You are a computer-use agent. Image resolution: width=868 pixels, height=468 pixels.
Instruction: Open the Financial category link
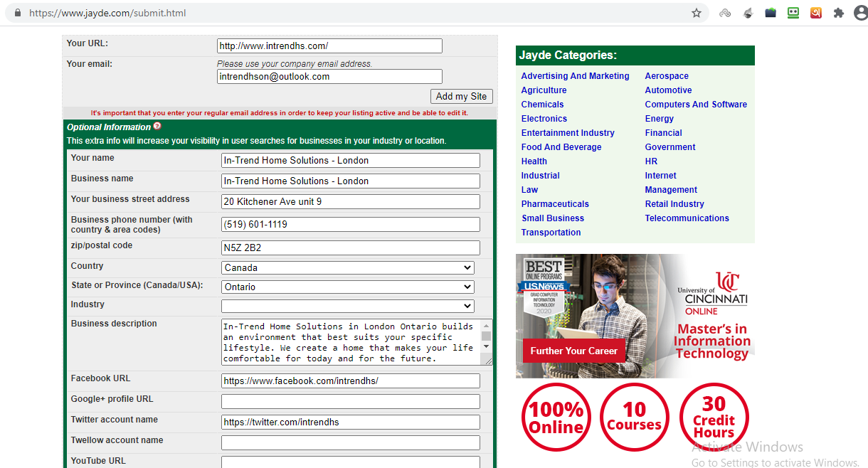click(663, 133)
